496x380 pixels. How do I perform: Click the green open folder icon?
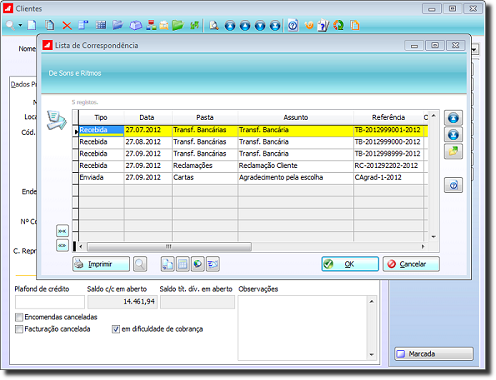pyautogui.click(x=178, y=25)
